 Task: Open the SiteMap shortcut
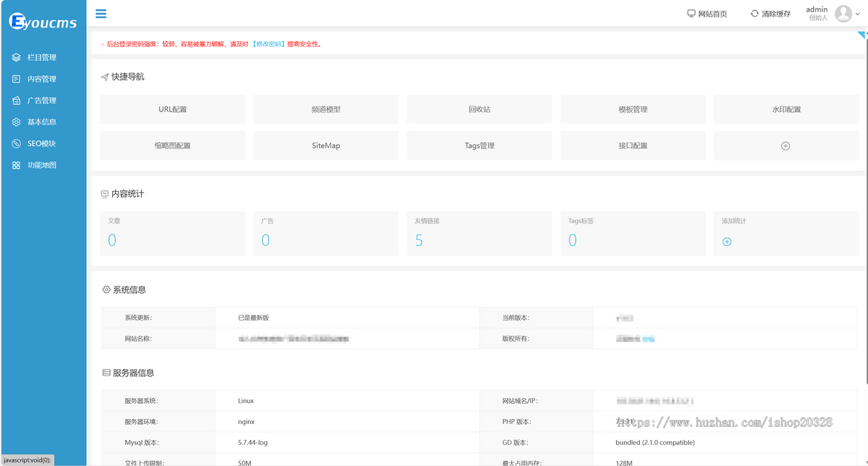[x=325, y=145]
